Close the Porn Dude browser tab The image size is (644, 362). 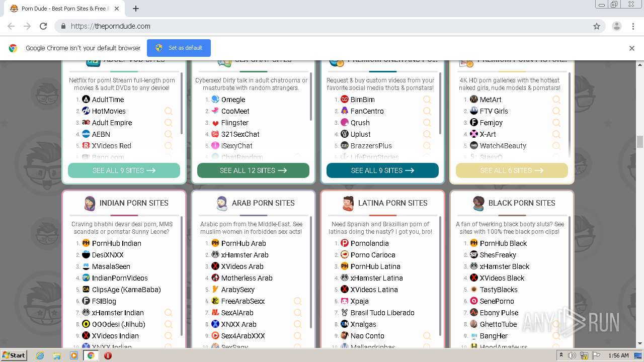pyautogui.click(x=117, y=9)
